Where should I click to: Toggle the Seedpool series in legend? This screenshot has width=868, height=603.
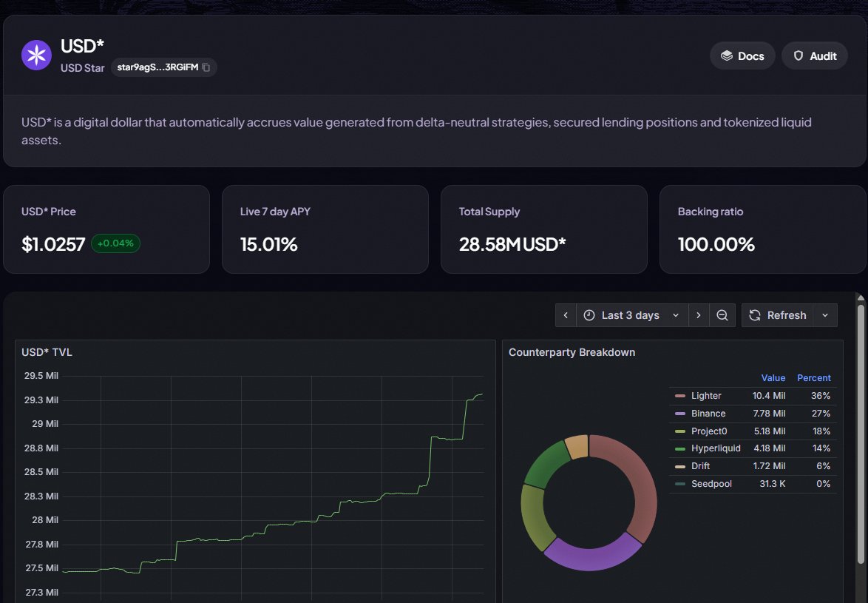point(711,483)
